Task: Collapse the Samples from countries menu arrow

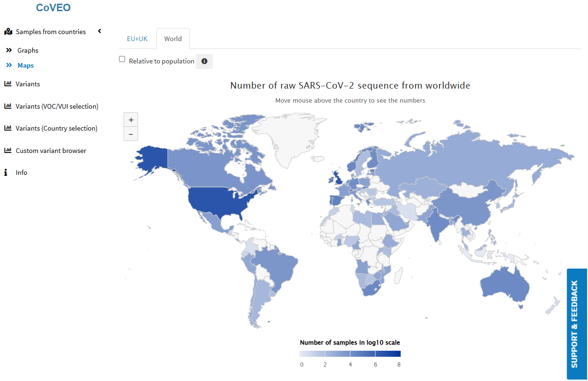Action: (99, 31)
